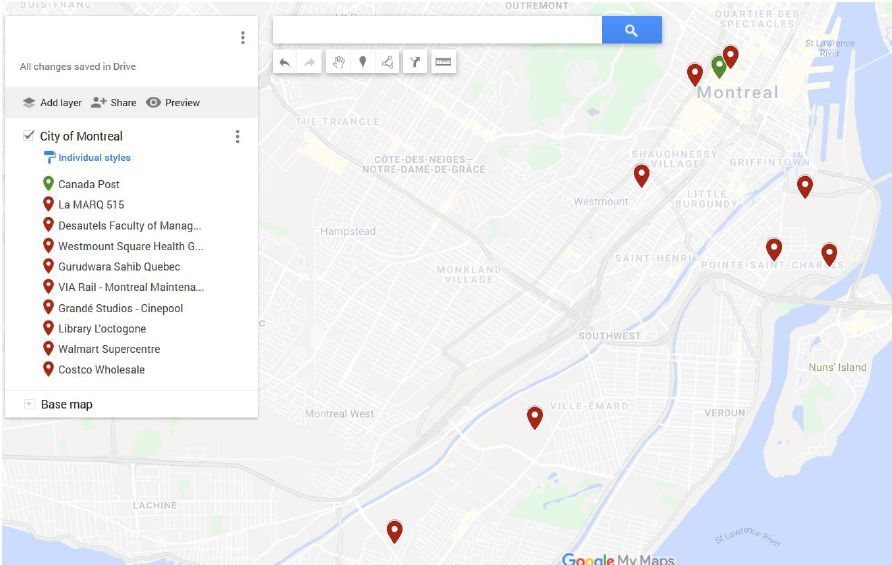Click red marker between Saint-Henri and Pointe-Saint-Charles labels
Viewport: 892px width, 565px height.
774,249
